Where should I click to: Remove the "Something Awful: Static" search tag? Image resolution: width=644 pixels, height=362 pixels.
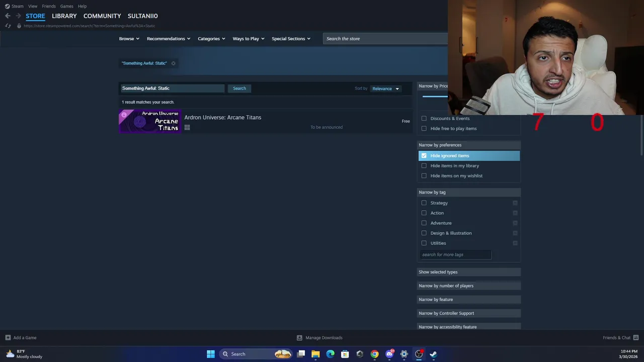[x=173, y=63]
